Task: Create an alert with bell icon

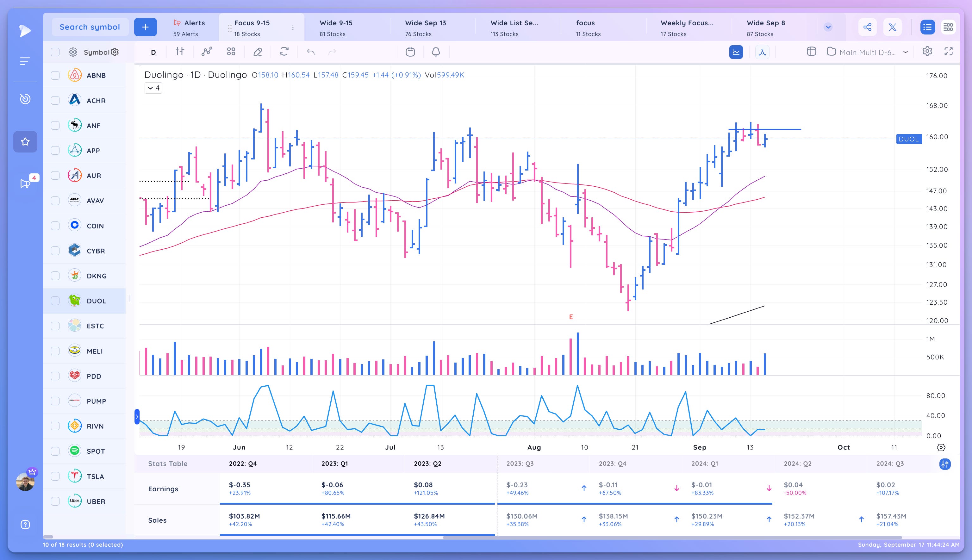Action: pos(436,52)
